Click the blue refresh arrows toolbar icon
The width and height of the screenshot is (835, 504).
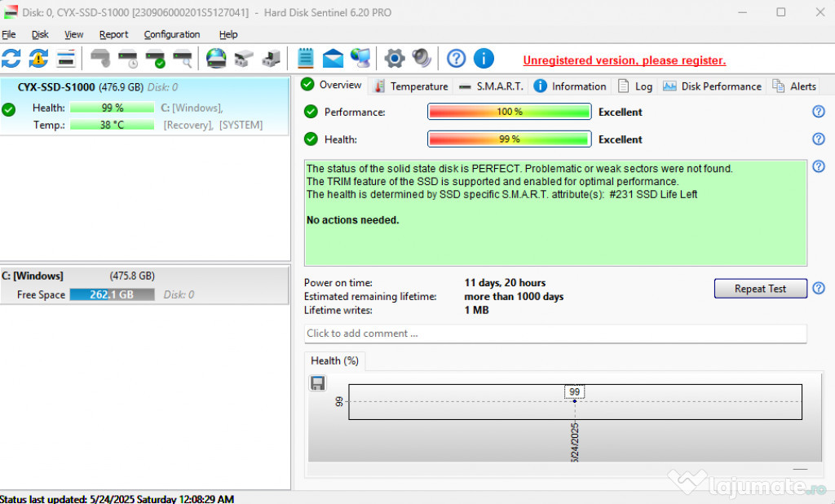coord(11,58)
